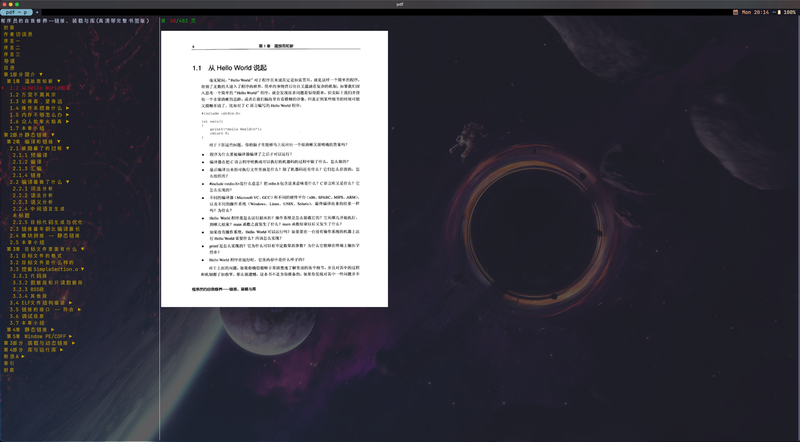The width and height of the screenshot is (800, 442).
Task: Jump to section 2.2.1 词法分析
Action: pyautogui.click(x=33, y=188)
